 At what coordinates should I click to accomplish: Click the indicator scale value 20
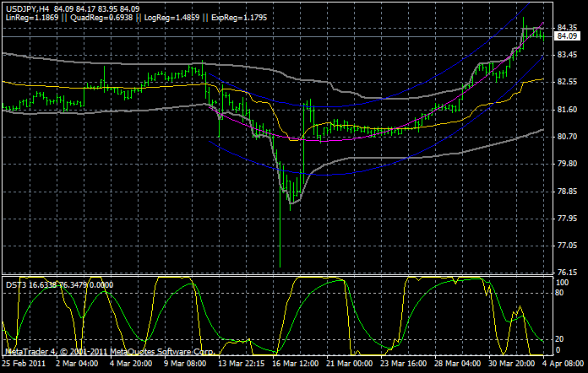pos(559,339)
